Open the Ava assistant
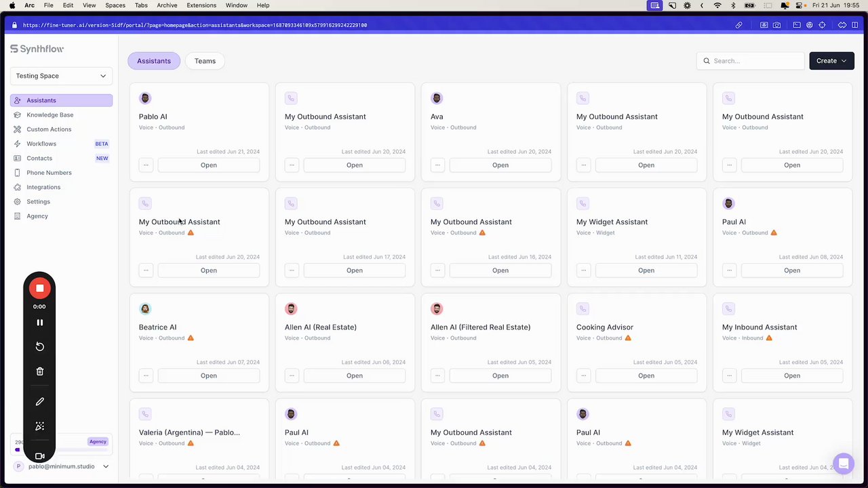The height and width of the screenshot is (488, 868). 500,165
